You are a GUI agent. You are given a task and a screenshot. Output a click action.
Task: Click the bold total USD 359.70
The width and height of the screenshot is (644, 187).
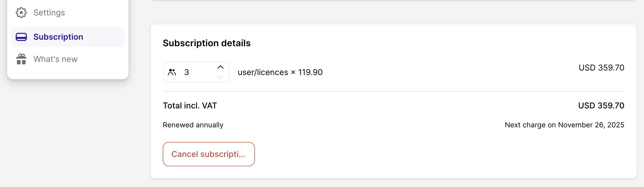click(x=601, y=106)
